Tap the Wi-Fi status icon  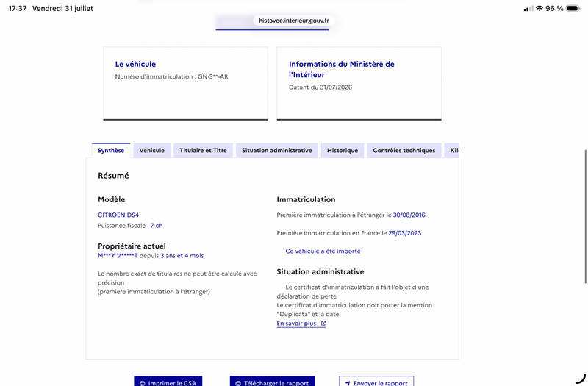tap(539, 8)
